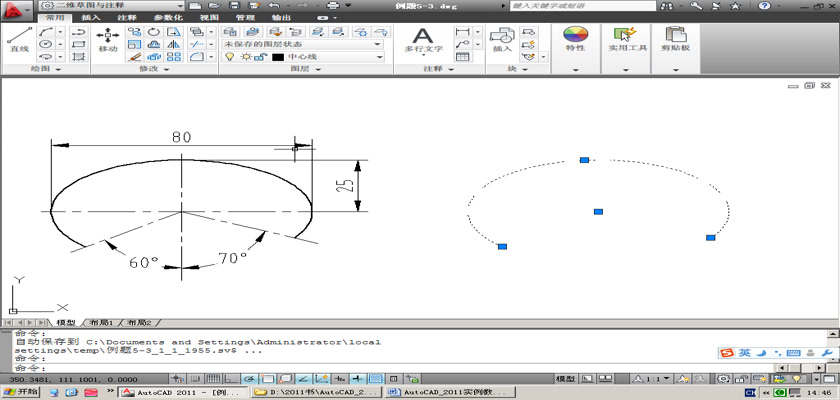Select the Circle drawing tool
This screenshot has height=400, width=840.
[46, 44]
